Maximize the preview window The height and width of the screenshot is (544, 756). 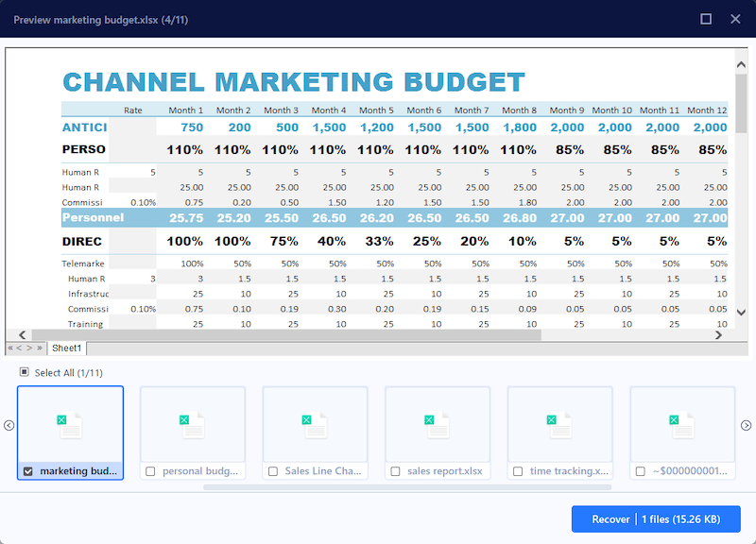(x=706, y=19)
